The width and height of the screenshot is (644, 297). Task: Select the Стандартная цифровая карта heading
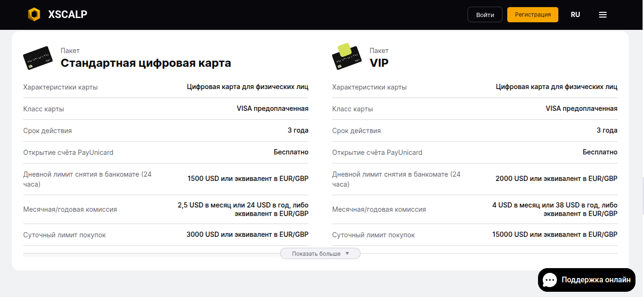[x=146, y=63]
